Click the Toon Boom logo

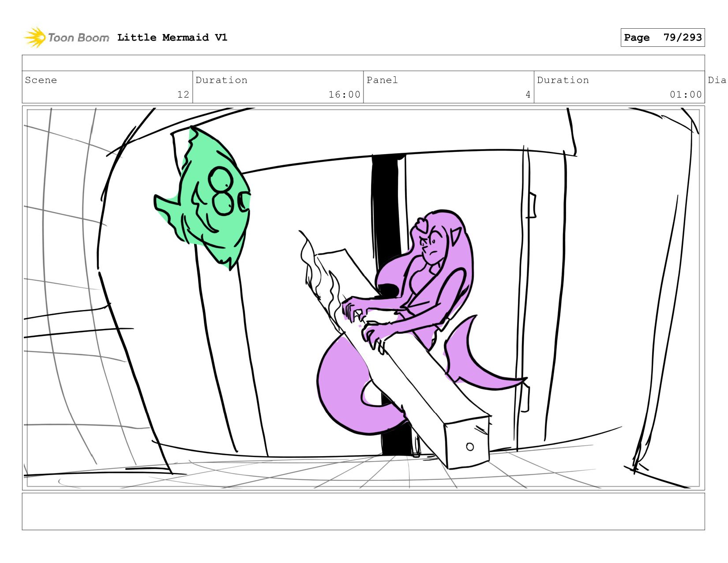click(x=66, y=38)
